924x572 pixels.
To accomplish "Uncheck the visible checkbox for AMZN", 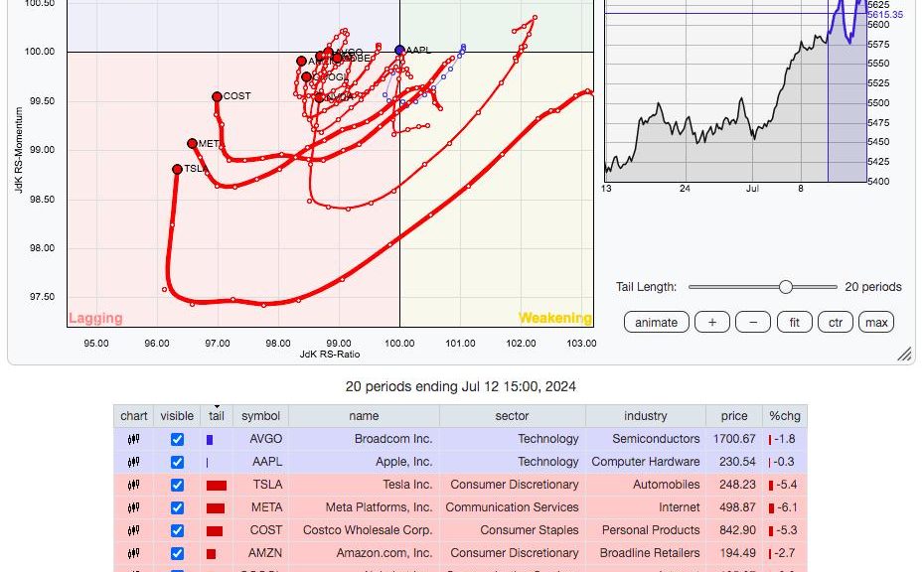I will [x=177, y=554].
